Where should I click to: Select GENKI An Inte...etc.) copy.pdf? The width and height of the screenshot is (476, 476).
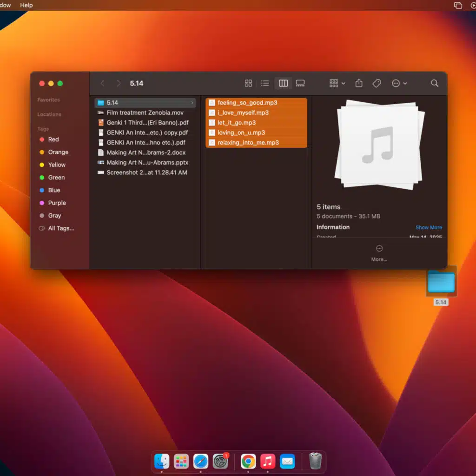[145, 132]
